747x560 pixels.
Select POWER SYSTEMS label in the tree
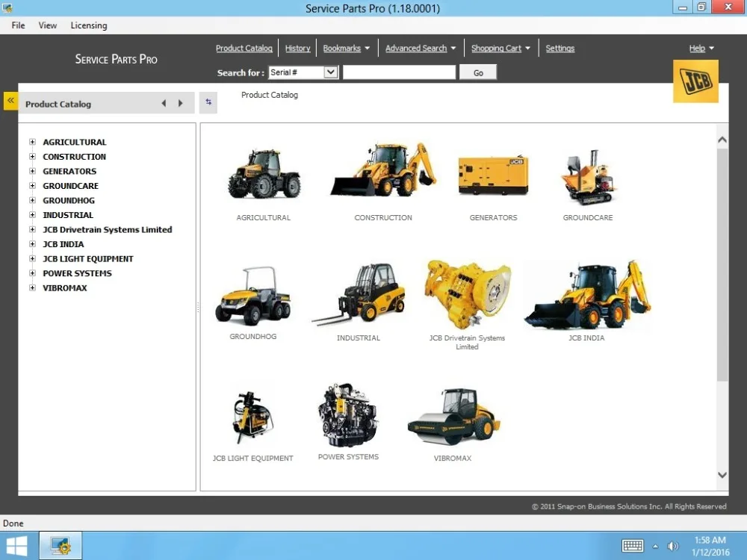point(77,273)
